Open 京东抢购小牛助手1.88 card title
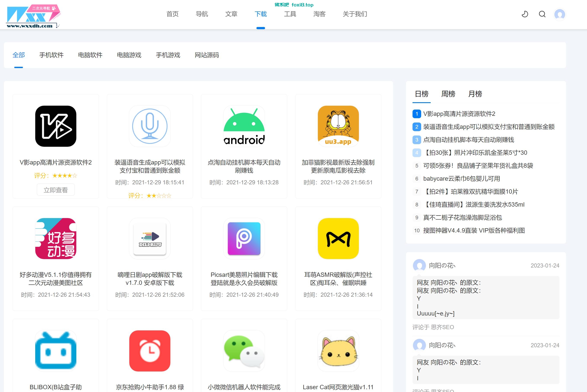This screenshot has width=587, height=392. [x=150, y=387]
